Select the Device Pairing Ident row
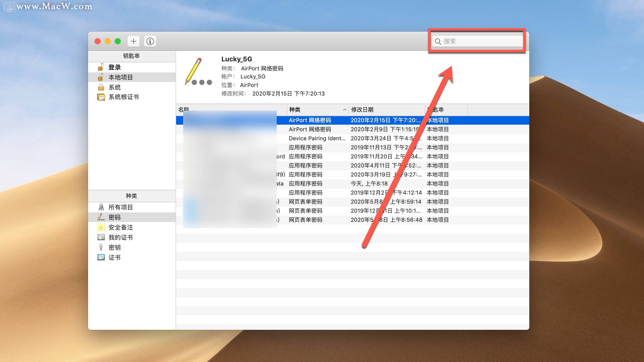This screenshot has width=644, height=362. [317, 138]
